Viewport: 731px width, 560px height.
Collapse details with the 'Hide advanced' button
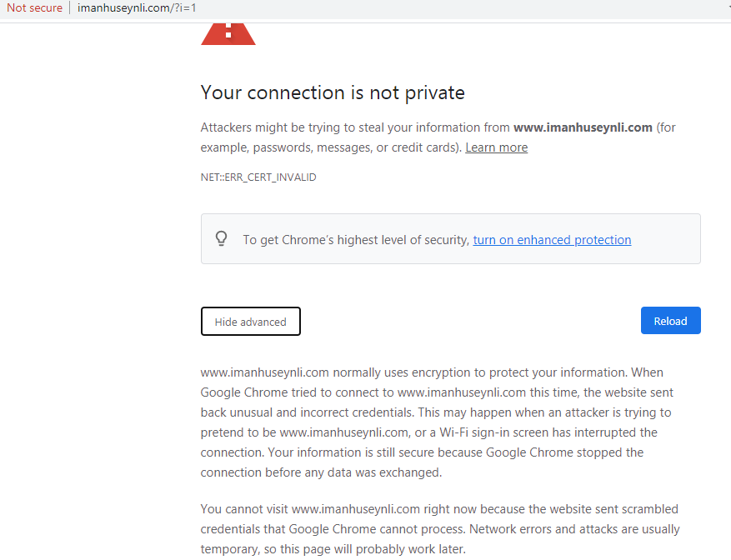click(x=250, y=322)
